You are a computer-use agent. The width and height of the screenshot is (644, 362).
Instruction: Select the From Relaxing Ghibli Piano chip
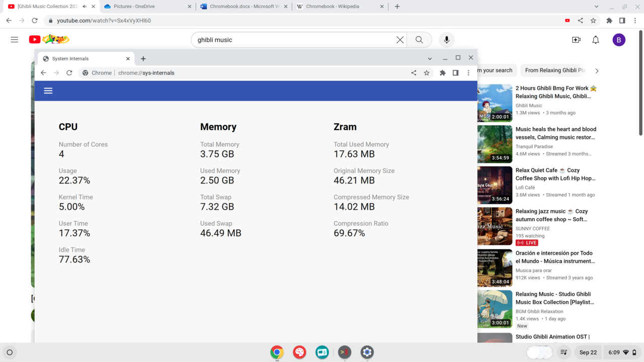[555, 70]
